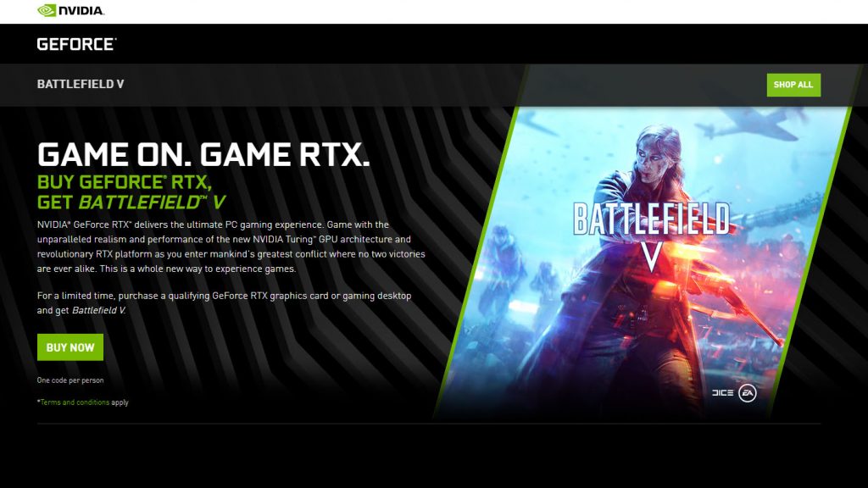Click the NVIDIA logo in the header
The width and height of the screenshot is (868, 488).
pyautogui.click(x=70, y=10)
